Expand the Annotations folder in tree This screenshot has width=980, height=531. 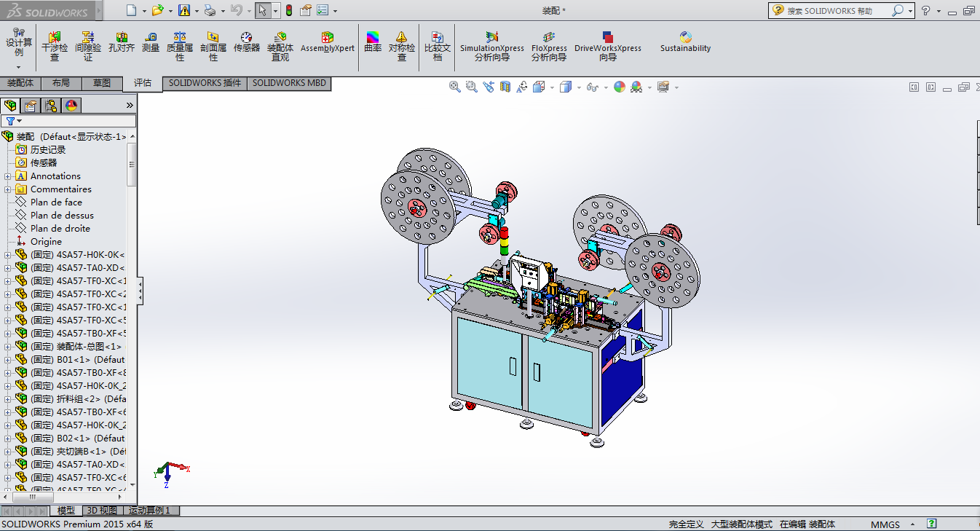8,176
